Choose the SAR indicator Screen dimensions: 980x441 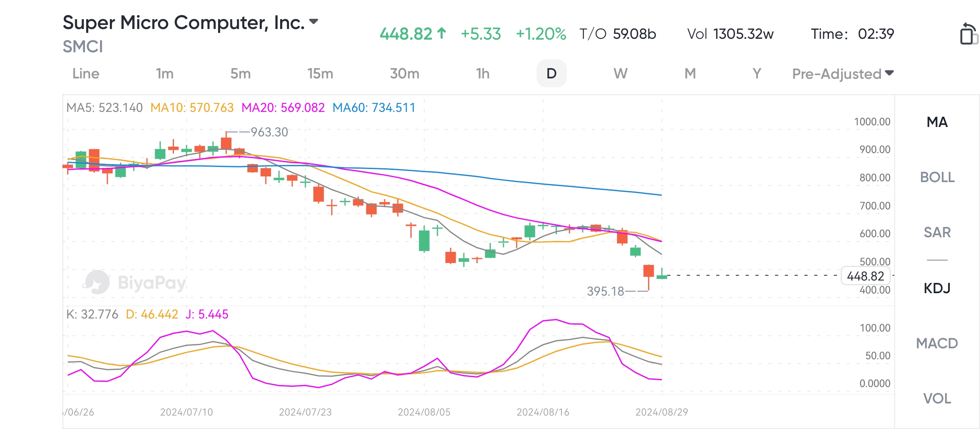pyautogui.click(x=937, y=232)
